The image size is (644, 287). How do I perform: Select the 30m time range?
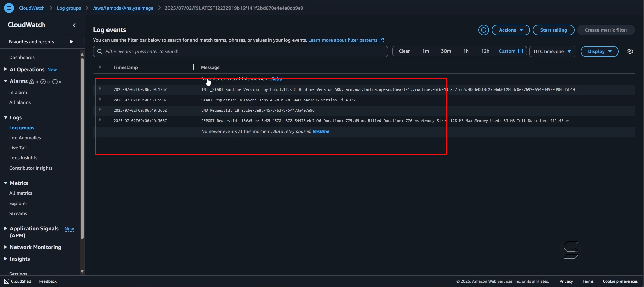446,51
